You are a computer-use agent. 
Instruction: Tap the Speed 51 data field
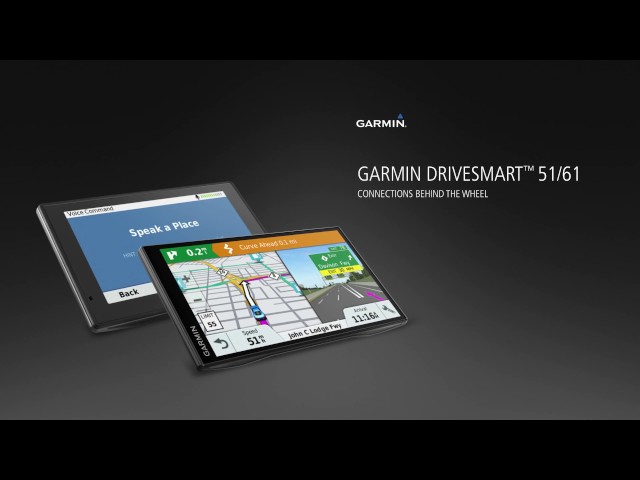tap(255, 338)
